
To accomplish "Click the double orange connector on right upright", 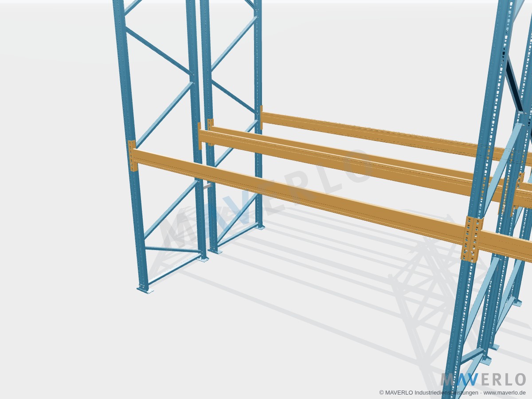I will pos(471,239).
